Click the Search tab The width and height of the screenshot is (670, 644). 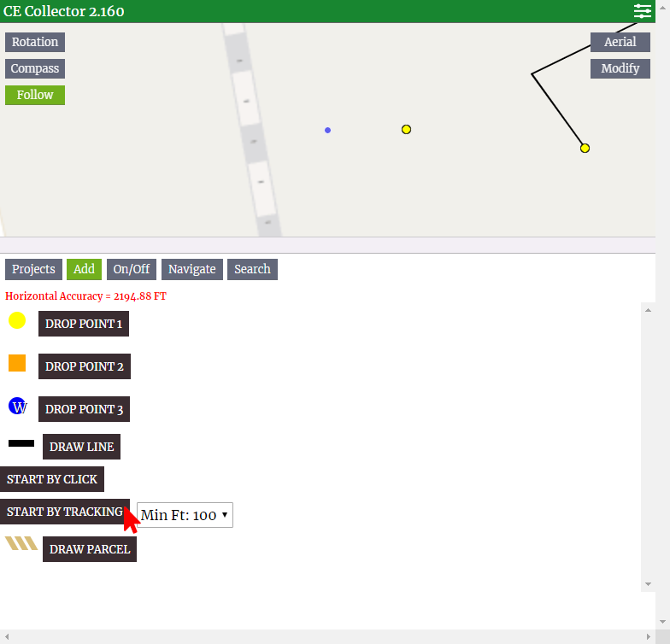pyautogui.click(x=252, y=269)
